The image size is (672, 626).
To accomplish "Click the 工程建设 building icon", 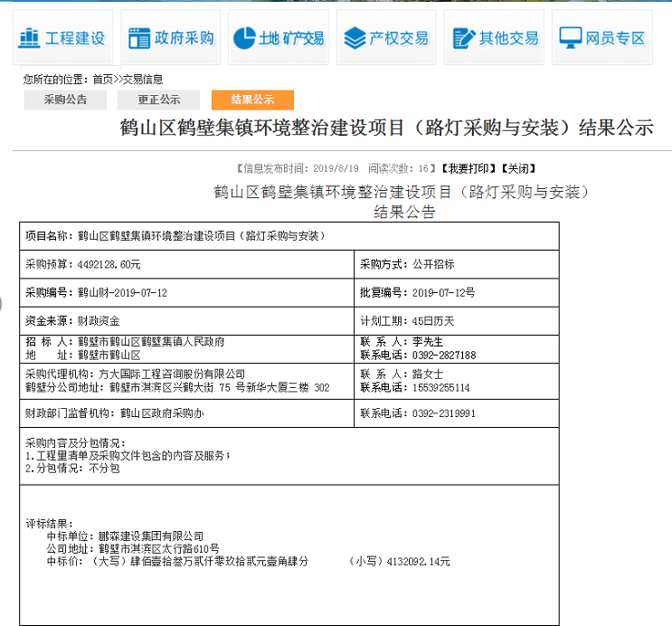I will tap(29, 38).
